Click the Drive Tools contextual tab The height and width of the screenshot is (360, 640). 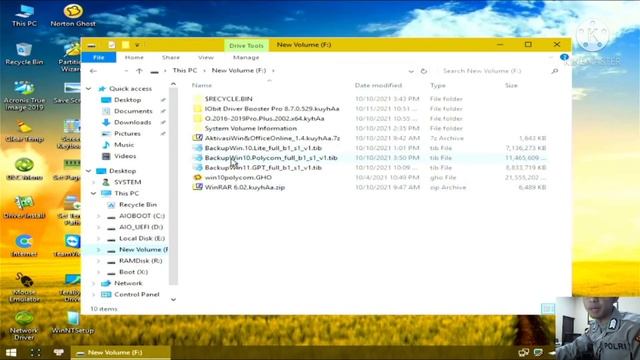pos(246,45)
